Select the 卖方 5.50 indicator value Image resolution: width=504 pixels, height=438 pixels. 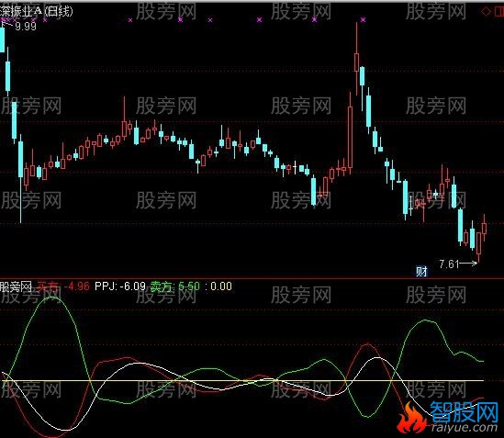point(175,286)
